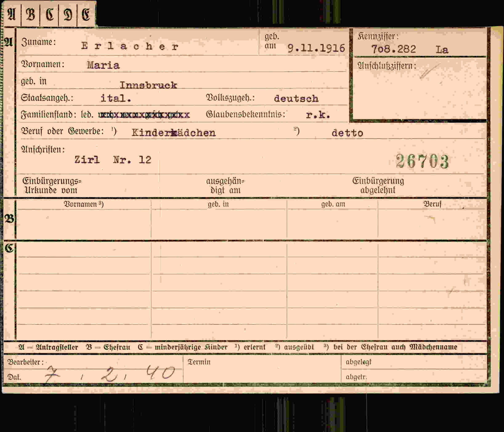Click the index tab letter 'A' at top
Screen dimensions: 504x432
[x=12, y=14]
